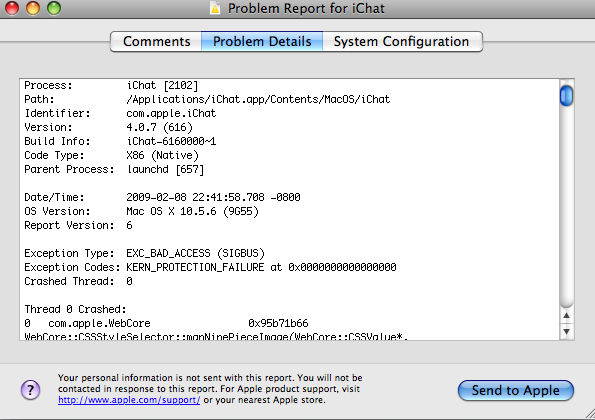Click the path /Applications/iChat.app/Contents/MacOS/iChat
This screenshot has width=595, height=420.
(x=258, y=99)
